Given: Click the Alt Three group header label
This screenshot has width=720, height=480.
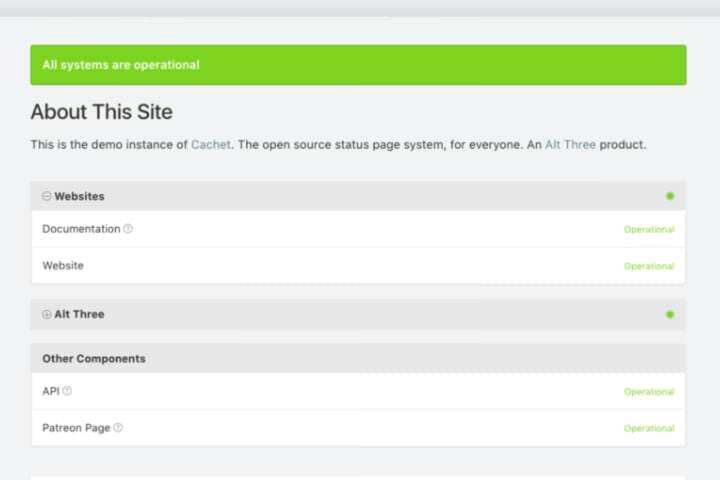Looking at the screenshot, I should tap(79, 315).
